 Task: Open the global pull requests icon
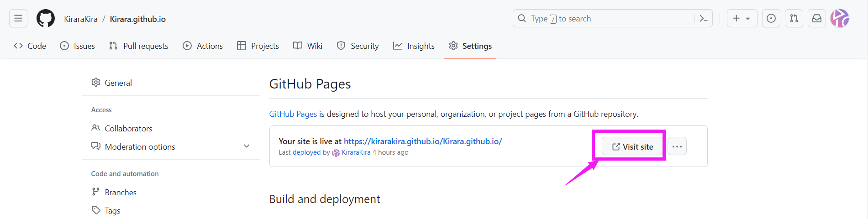pyautogui.click(x=794, y=18)
